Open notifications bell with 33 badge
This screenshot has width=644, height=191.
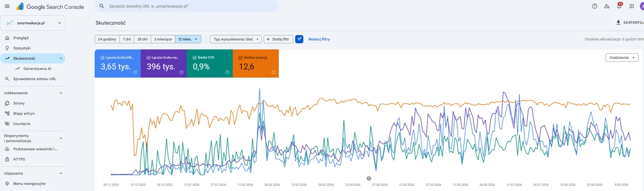point(619,6)
